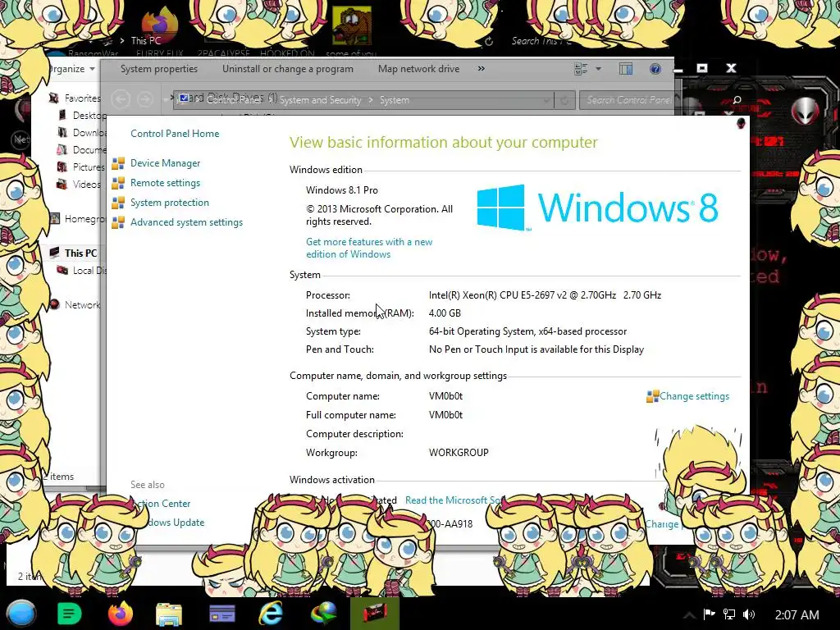The image size is (840, 630).
Task: Open File Explorer from the taskbar
Action: coord(169,614)
